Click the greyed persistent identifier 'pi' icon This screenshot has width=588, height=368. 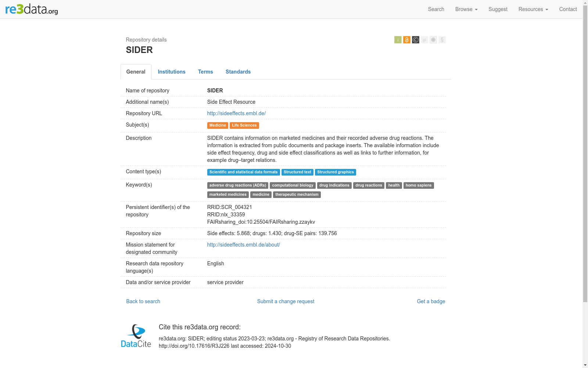(424, 40)
